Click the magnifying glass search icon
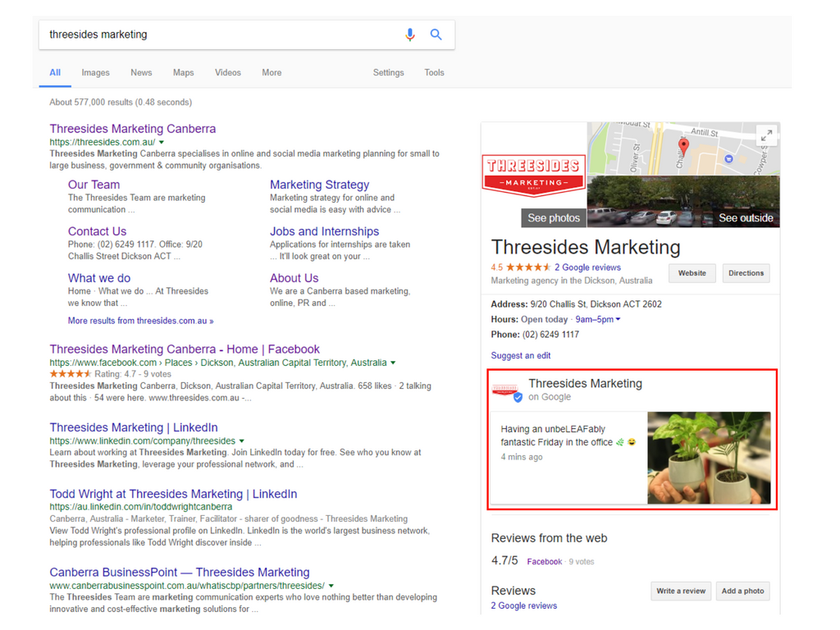 (x=436, y=34)
